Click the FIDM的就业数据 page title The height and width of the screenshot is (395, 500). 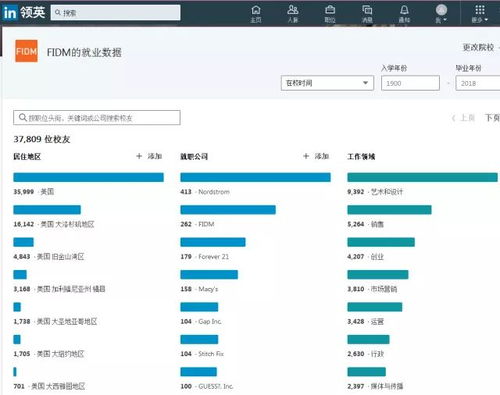coord(84,52)
